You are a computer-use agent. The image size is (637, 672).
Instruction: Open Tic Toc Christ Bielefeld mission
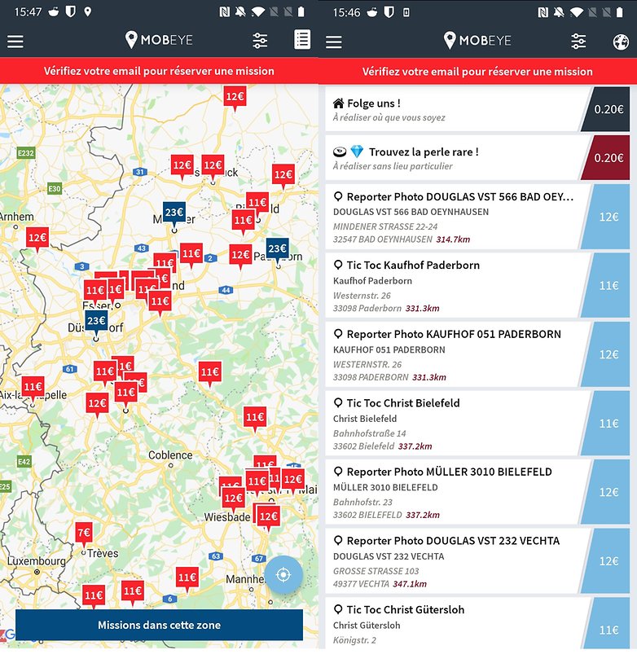coord(477,424)
